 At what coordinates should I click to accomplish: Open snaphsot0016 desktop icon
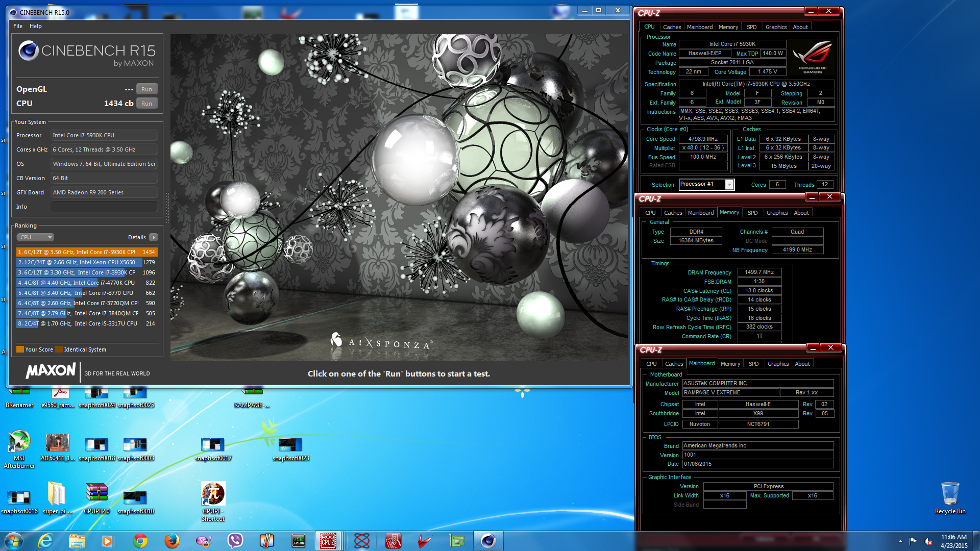19,502
